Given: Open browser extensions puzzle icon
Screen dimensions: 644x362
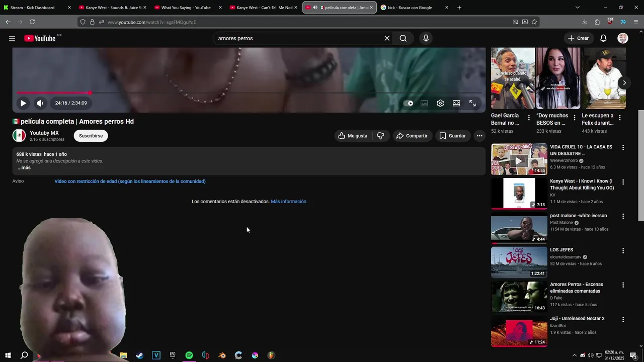Looking at the screenshot, I should coord(597,22).
